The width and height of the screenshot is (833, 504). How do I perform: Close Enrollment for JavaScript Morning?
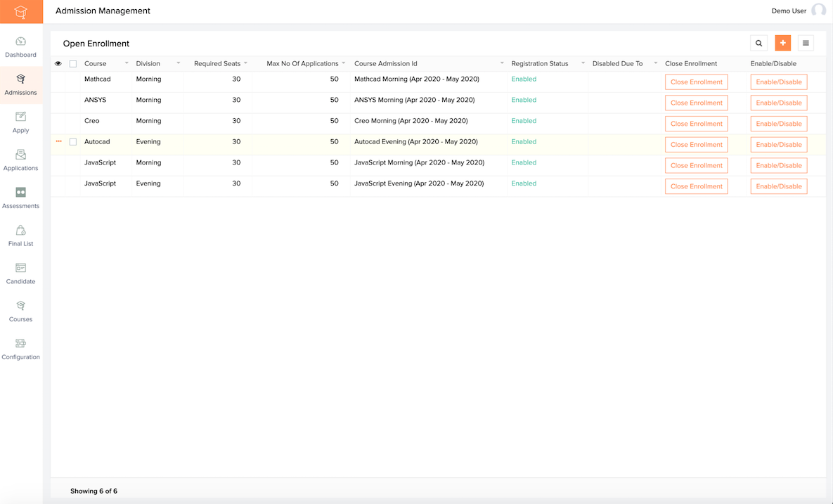pos(697,165)
